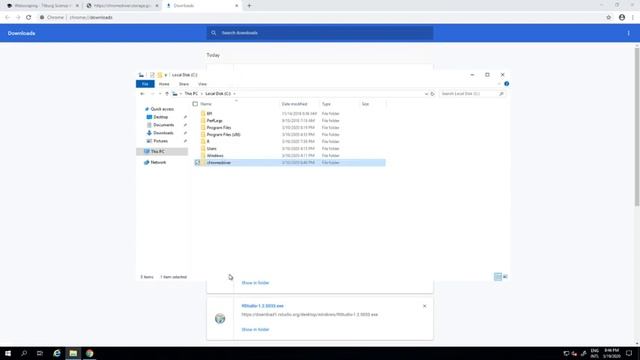The width and height of the screenshot is (640, 360).
Task: Click the RStudio download source URL
Action: tap(309, 315)
